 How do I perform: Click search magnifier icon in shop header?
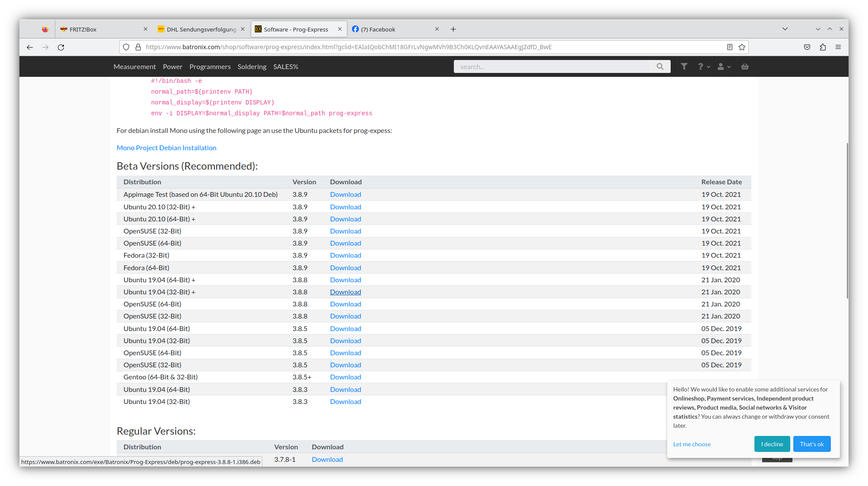tap(660, 67)
